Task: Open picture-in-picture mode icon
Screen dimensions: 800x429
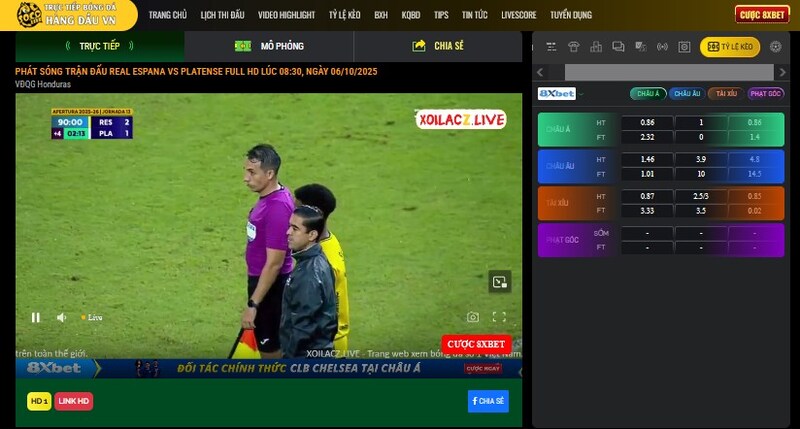Action: click(500, 282)
